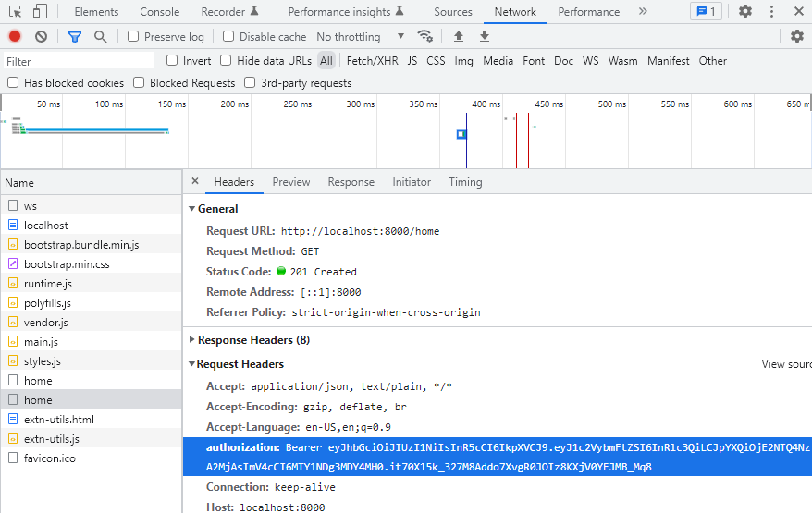
Task: Open the Timing tab
Action: 465,182
